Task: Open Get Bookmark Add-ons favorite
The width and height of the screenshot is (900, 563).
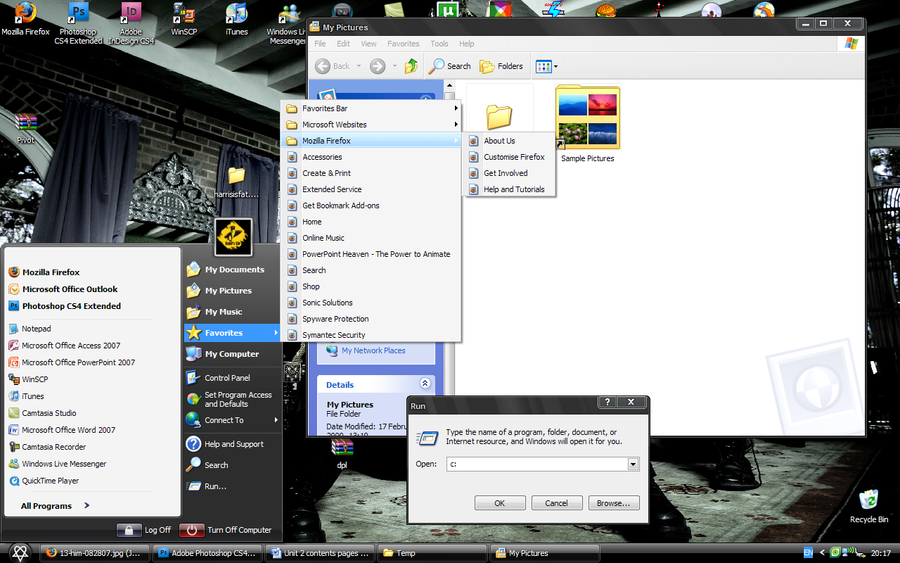Action: (x=372, y=205)
